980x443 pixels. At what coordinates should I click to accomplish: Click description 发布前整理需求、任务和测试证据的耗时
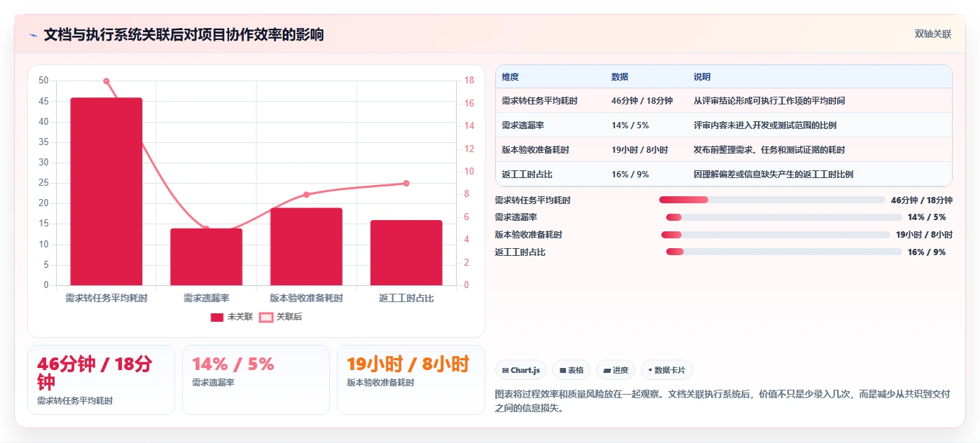click(769, 150)
